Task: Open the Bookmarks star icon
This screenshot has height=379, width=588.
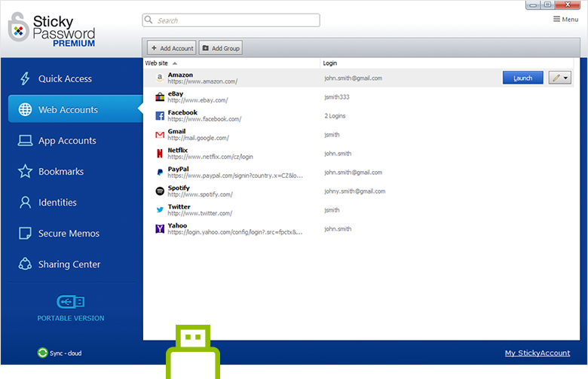Action: tap(25, 172)
